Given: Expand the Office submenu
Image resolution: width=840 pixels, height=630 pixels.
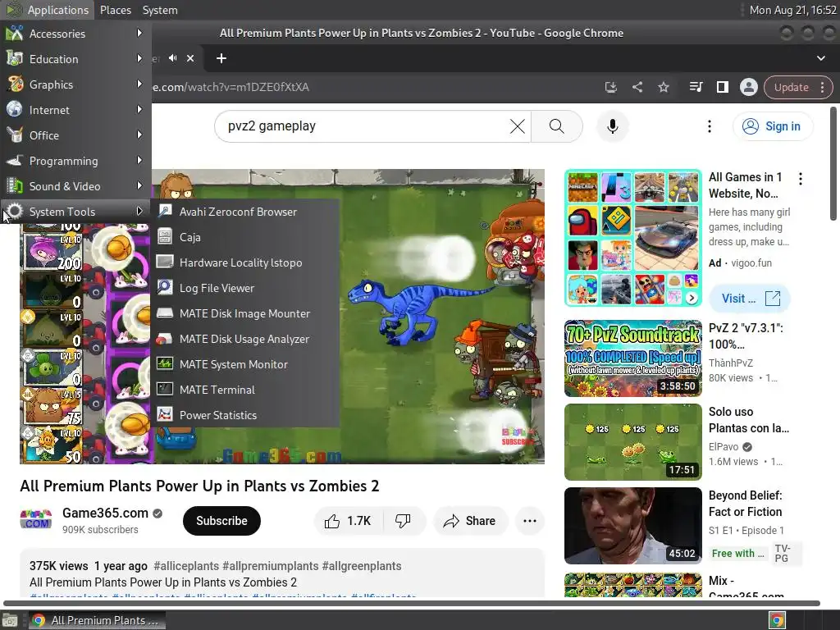Looking at the screenshot, I should click(x=75, y=135).
